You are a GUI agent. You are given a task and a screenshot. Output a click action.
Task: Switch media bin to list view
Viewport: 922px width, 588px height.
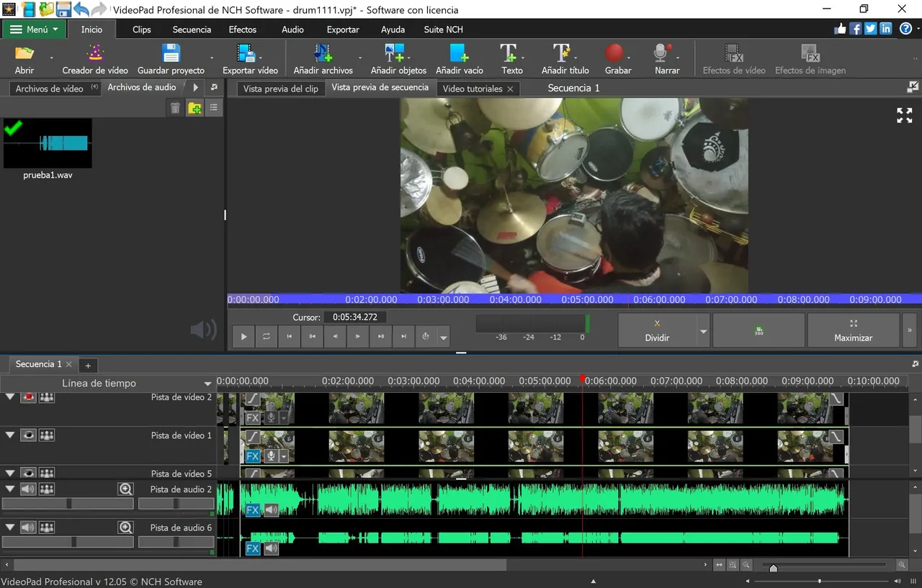pyautogui.click(x=214, y=108)
